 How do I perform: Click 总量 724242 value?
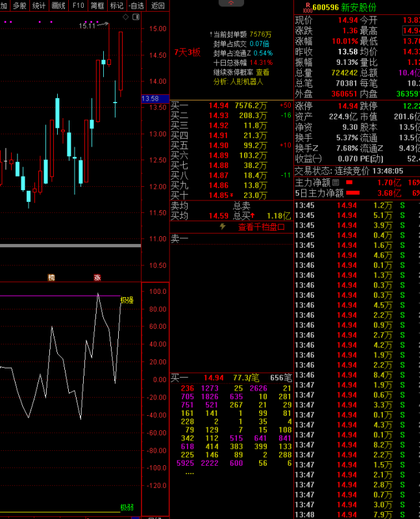pos(345,73)
